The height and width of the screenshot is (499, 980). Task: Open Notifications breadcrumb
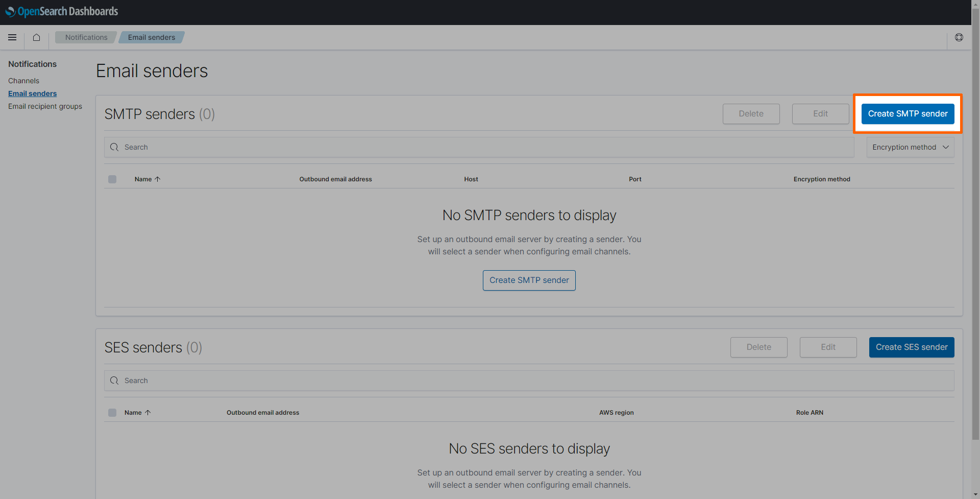point(86,37)
